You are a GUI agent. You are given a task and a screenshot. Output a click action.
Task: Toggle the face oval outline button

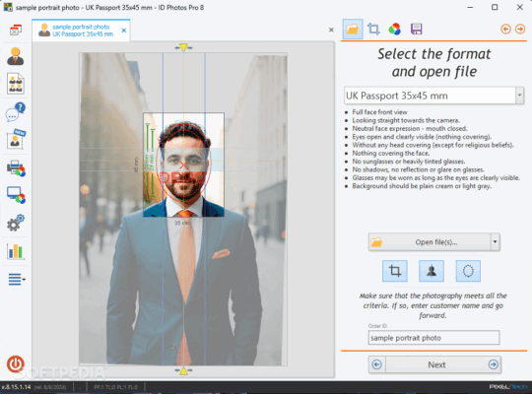(x=468, y=271)
